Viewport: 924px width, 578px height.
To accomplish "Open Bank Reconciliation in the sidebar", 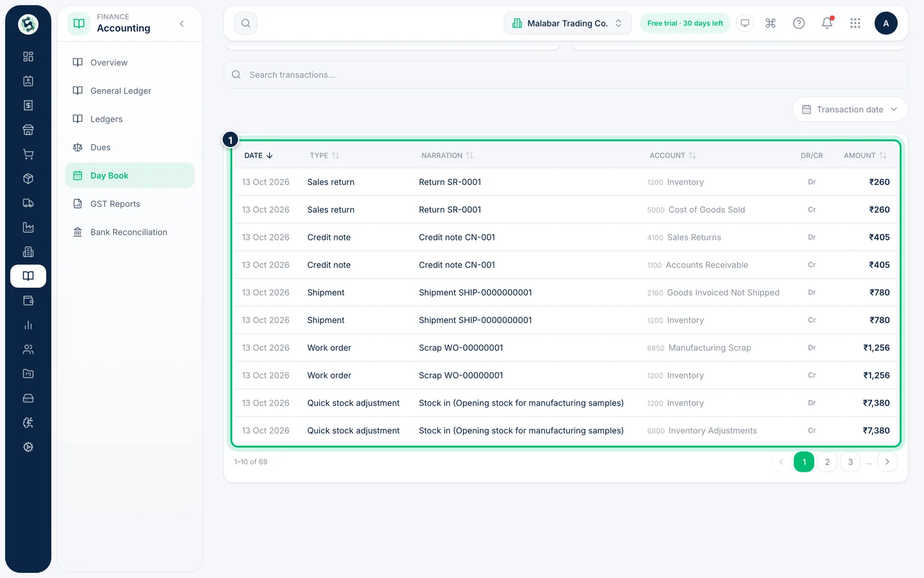I will [x=129, y=232].
